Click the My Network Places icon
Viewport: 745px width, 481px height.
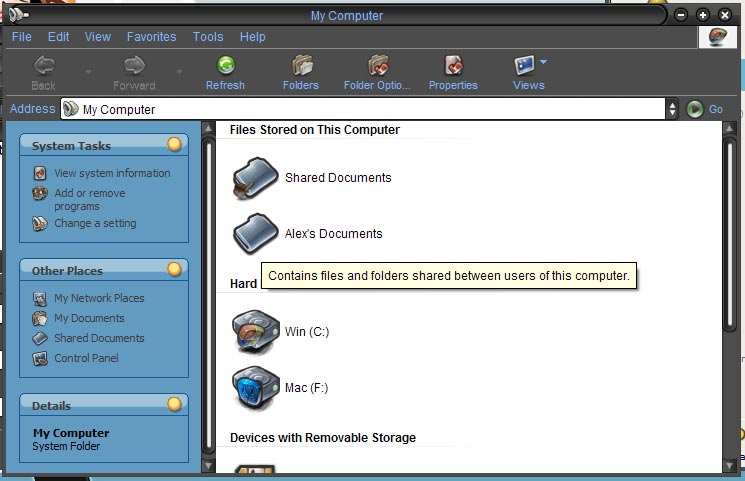coord(40,298)
